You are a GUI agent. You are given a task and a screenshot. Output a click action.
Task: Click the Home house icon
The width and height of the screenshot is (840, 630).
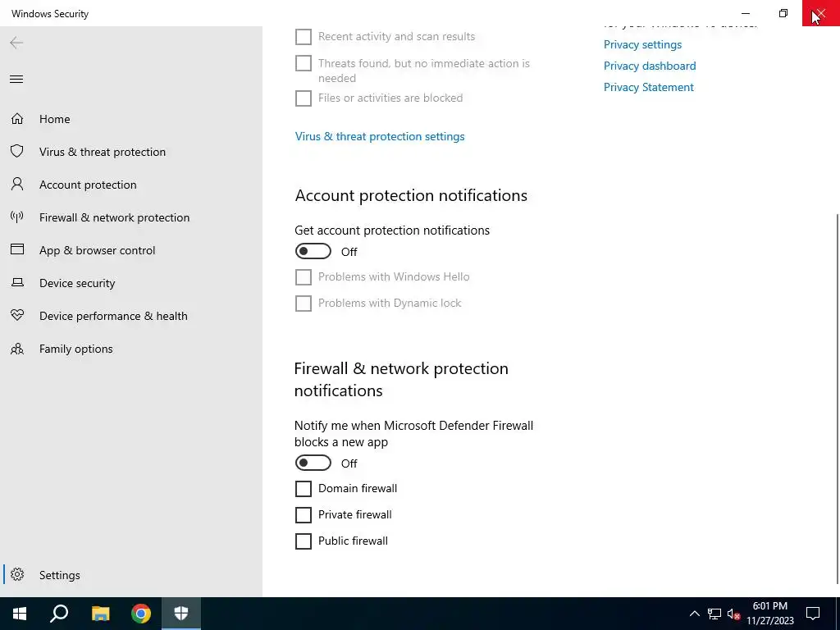point(17,118)
